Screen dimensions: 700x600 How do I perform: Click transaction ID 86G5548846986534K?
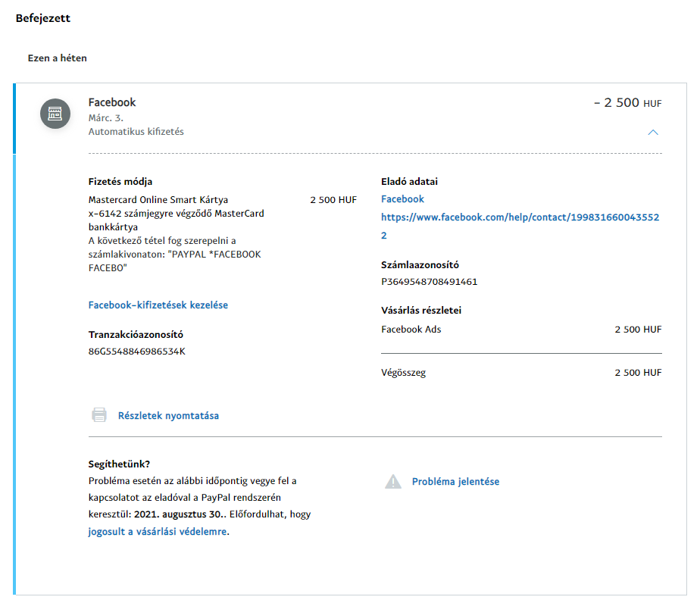(x=136, y=352)
